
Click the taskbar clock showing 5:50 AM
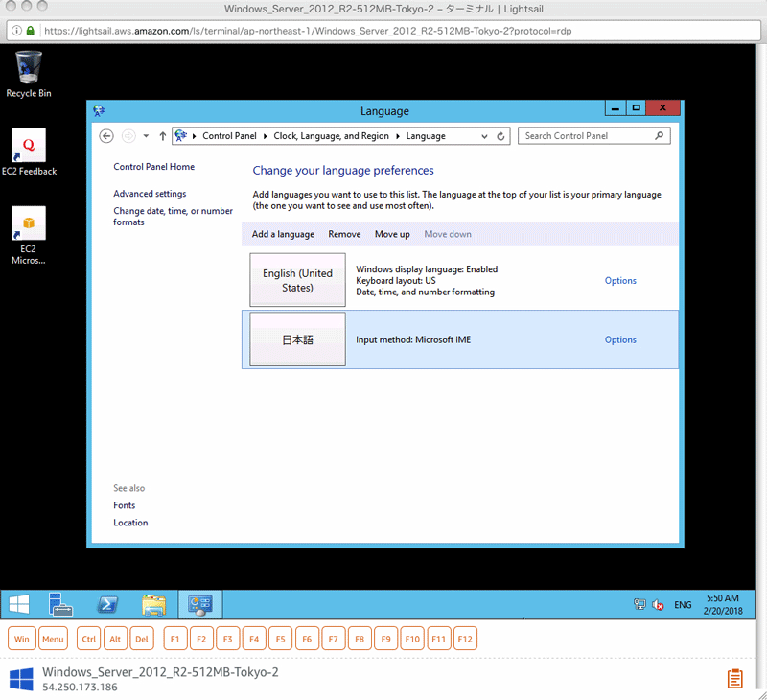tap(723, 605)
